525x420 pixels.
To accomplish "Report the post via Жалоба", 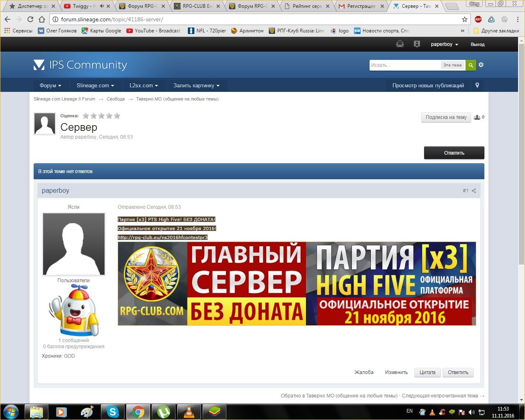I will click(364, 372).
